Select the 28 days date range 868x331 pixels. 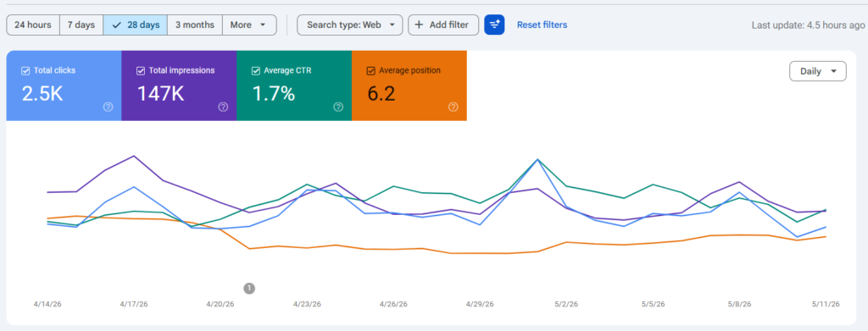tap(135, 25)
